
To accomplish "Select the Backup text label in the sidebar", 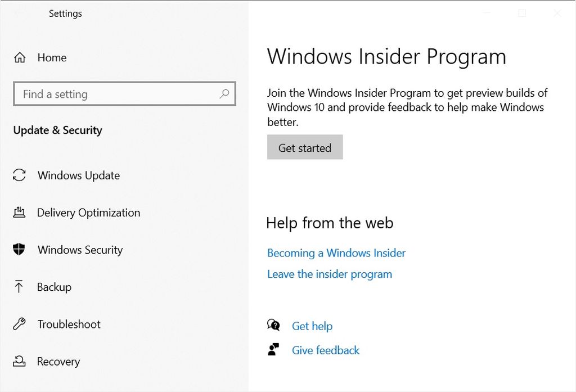I will click(54, 287).
